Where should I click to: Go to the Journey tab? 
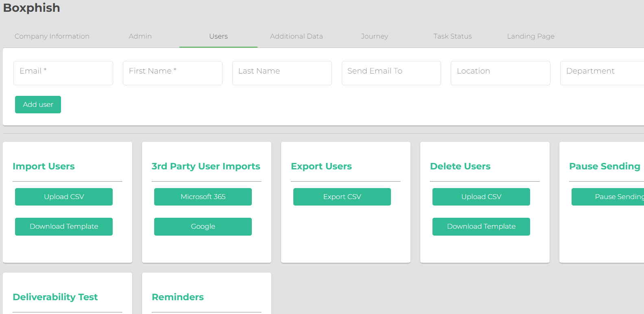[375, 36]
